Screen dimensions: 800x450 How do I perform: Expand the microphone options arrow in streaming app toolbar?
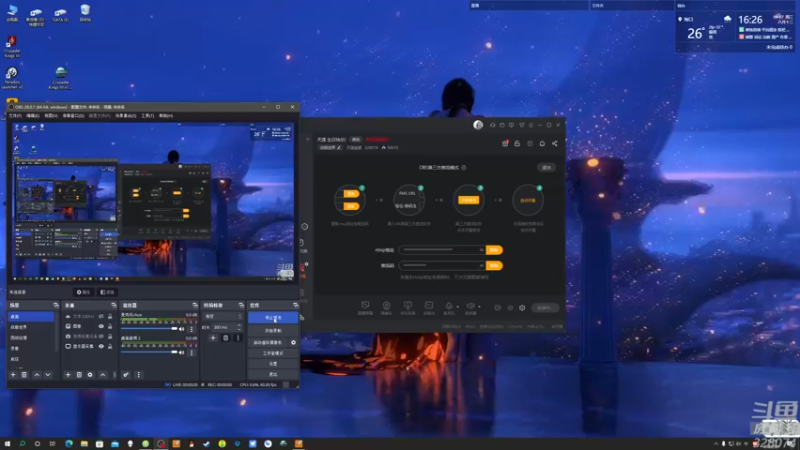458,307
